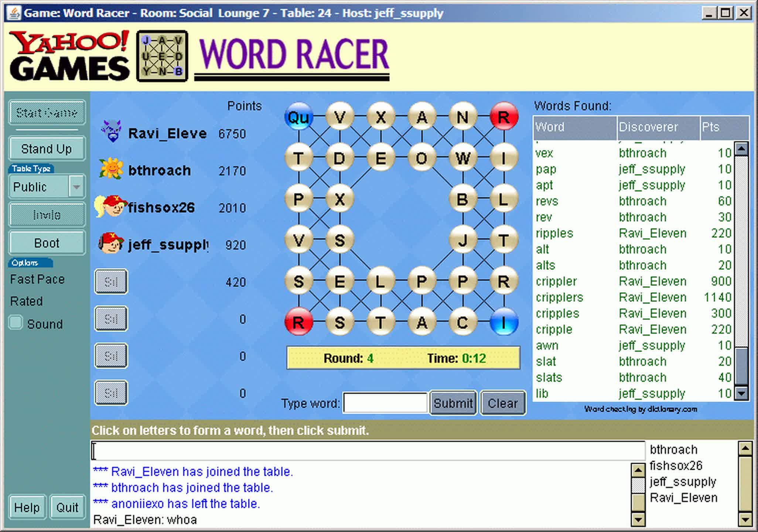Screen dimensions: 758x532
Task: Pick the L tile next to B
Action: tap(503, 199)
